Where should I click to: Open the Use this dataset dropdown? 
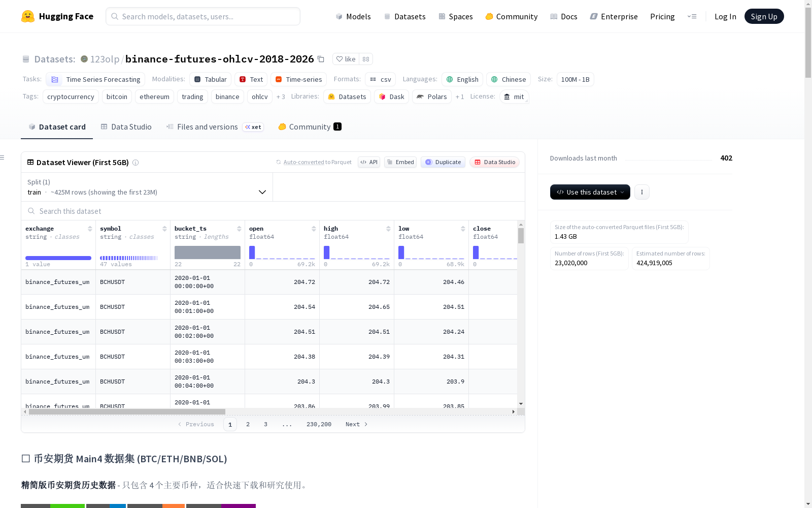pos(590,192)
